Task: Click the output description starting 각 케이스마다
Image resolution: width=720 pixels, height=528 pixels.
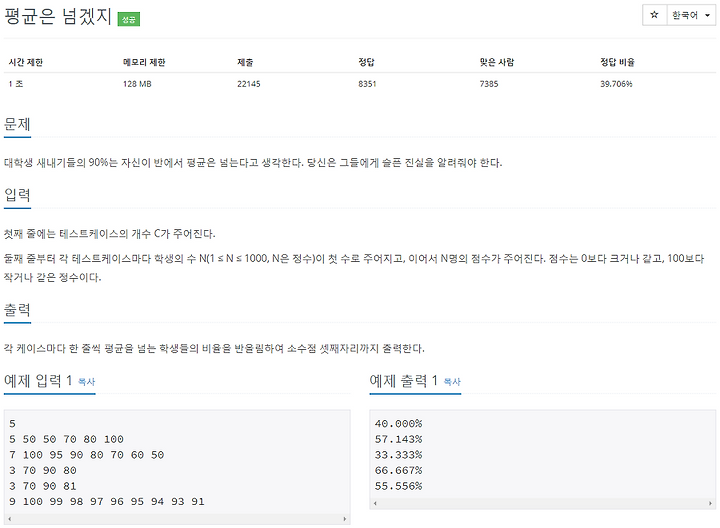Action: [214, 348]
